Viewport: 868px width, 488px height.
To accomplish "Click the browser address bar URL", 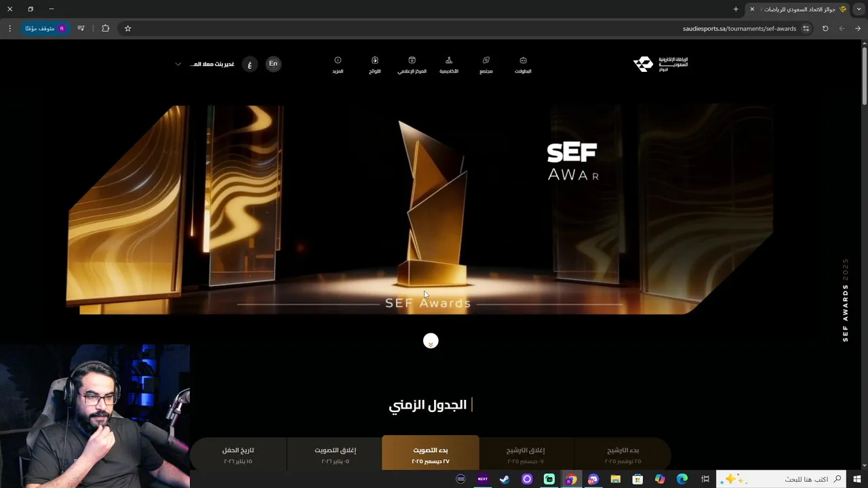I will pyautogui.click(x=739, y=28).
